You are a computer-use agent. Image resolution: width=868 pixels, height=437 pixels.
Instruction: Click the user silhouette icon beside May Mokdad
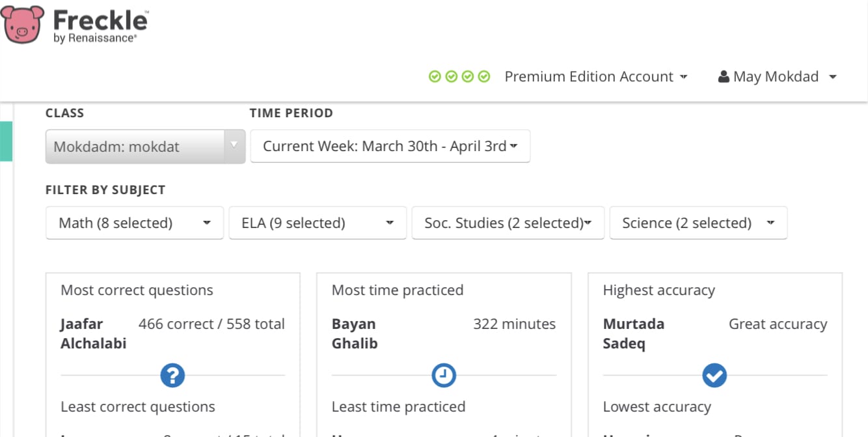724,77
